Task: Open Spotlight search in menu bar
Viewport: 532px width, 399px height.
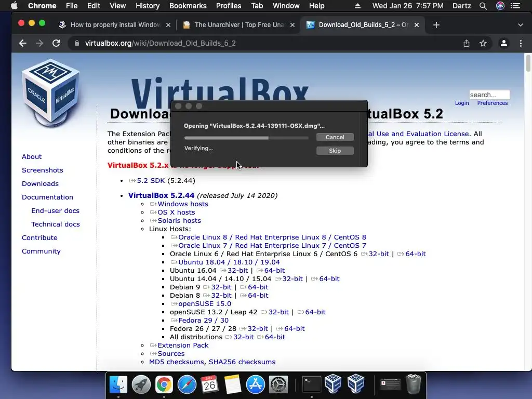Action: (483, 6)
